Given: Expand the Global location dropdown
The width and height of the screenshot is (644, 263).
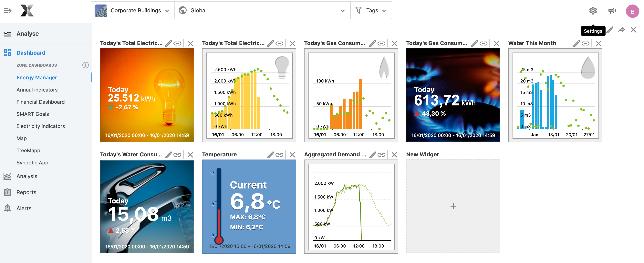Looking at the screenshot, I should (343, 11).
